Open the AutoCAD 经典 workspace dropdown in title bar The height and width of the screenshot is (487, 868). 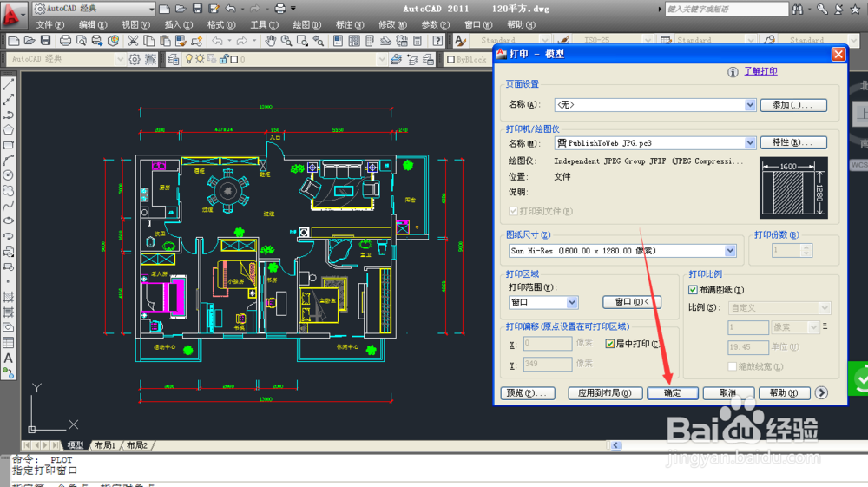151,9
